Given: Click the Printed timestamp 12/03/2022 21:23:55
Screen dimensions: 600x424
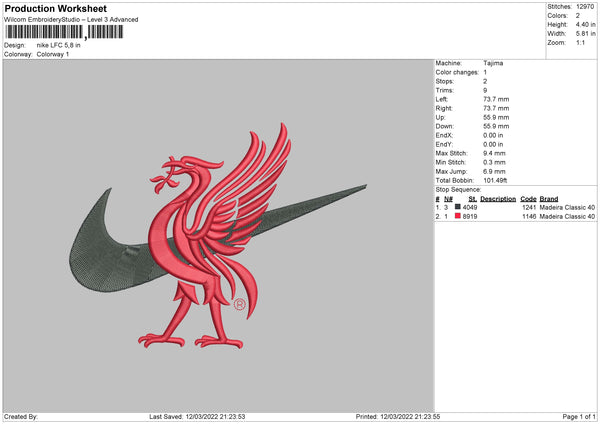Looking at the screenshot, I should (410, 417).
